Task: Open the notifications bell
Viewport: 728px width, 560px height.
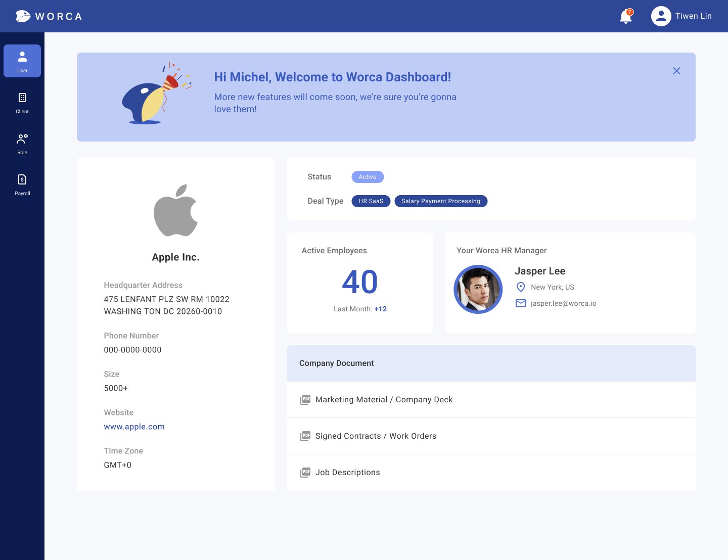Action: tap(626, 16)
